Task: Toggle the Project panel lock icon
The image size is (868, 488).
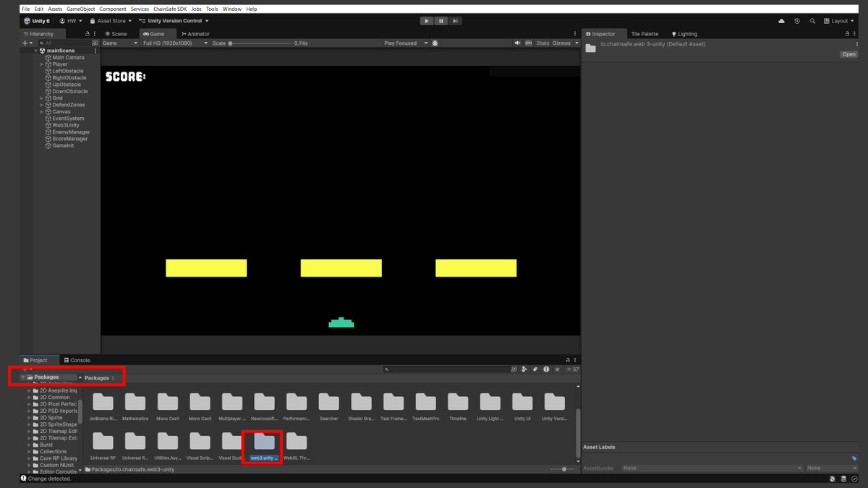Action: coord(568,360)
